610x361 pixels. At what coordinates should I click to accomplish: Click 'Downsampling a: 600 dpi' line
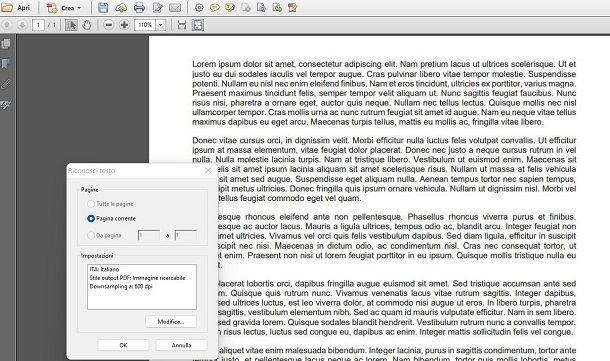(121, 286)
